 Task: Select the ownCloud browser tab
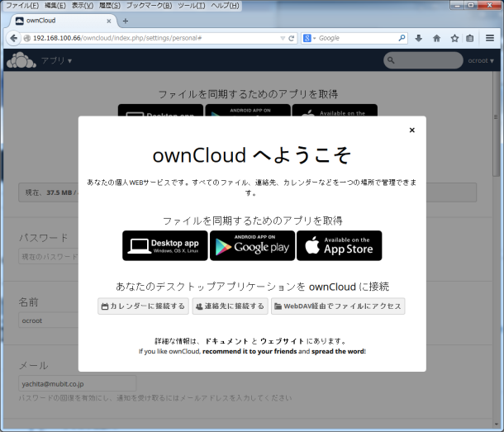point(63,21)
